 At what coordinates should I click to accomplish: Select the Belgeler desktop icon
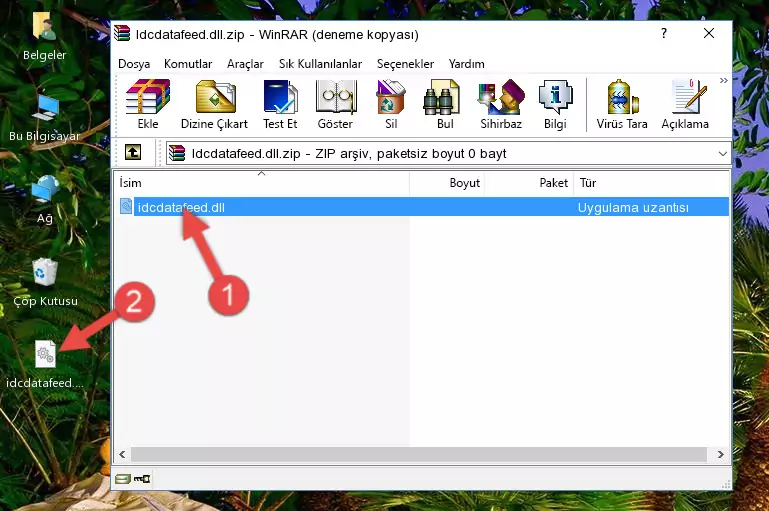[45, 37]
